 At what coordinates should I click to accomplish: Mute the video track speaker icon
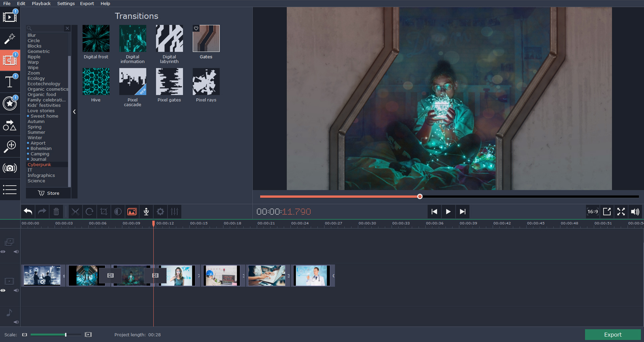point(16,290)
